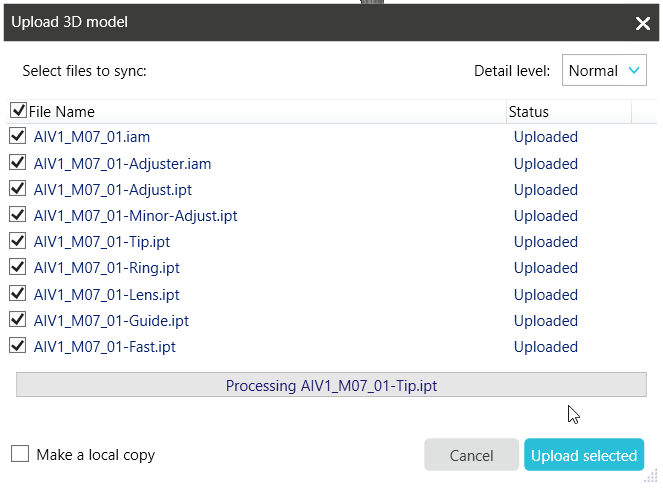Uncheck AIV1_M07_01-Adjuster.iam checkbox
The width and height of the screenshot is (663, 488).
tap(18, 162)
